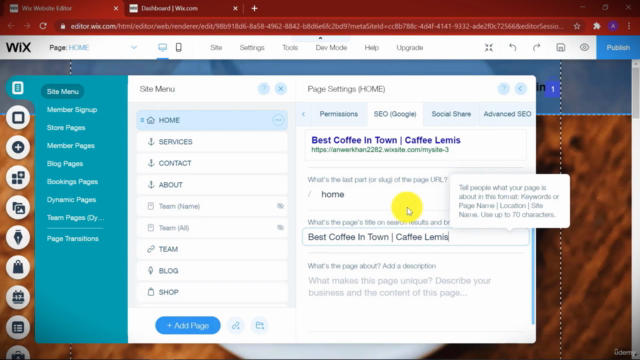Open Content Manager list icon
The width and height of the screenshot is (640, 360).
click(18, 327)
